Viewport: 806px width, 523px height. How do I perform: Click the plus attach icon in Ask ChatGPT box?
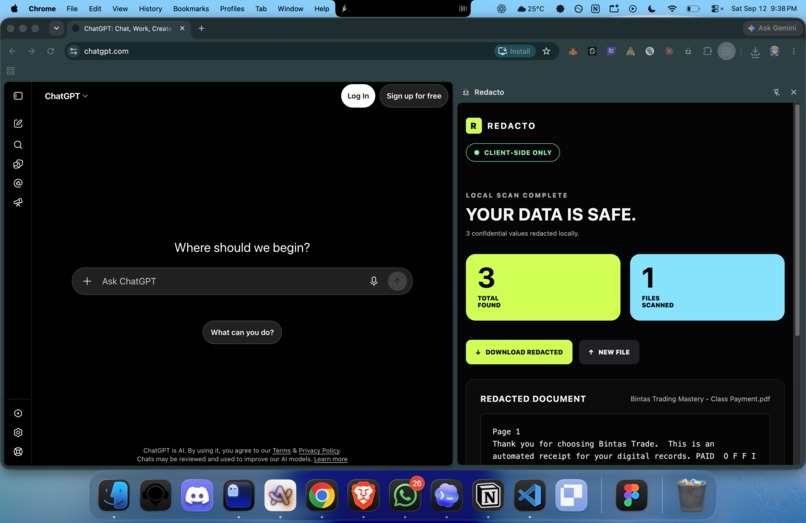click(x=87, y=281)
